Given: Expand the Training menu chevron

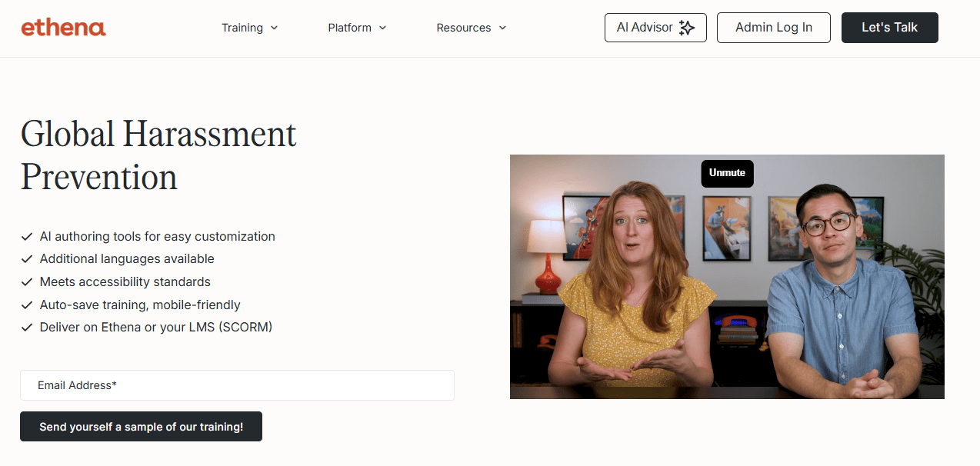Looking at the screenshot, I should pos(275,28).
